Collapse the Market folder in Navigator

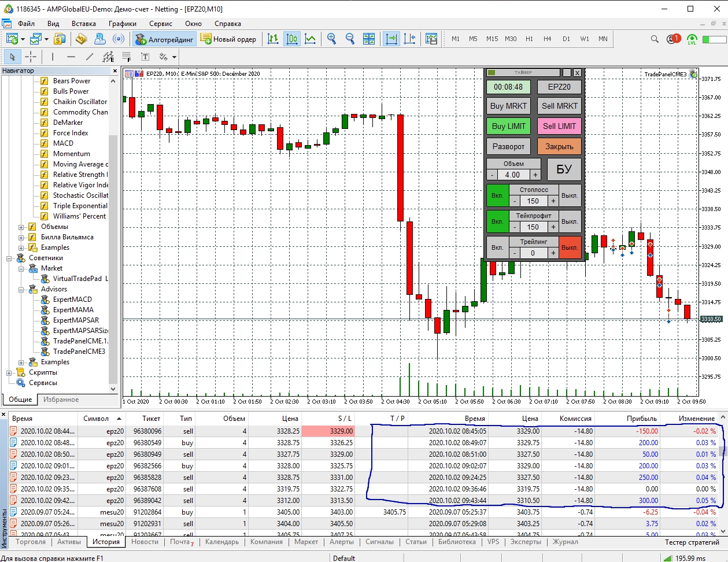point(21,268)
